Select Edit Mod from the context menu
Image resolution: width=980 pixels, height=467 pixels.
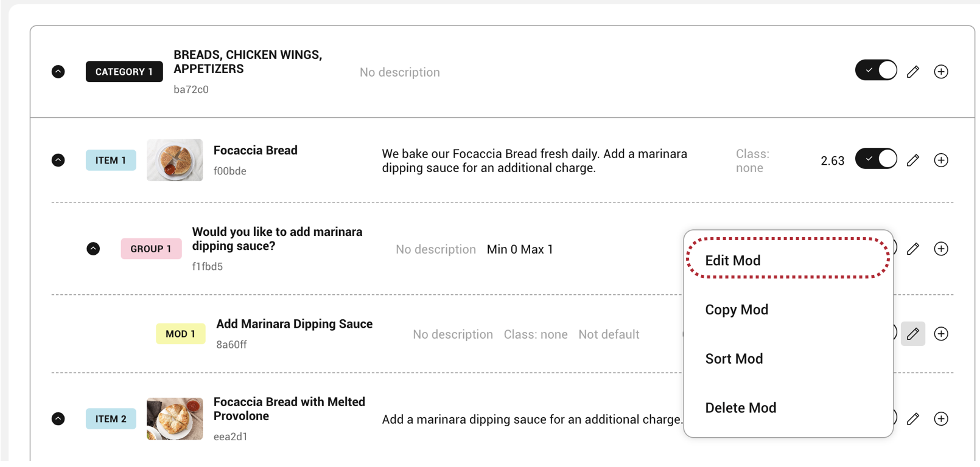coord(733,260)
